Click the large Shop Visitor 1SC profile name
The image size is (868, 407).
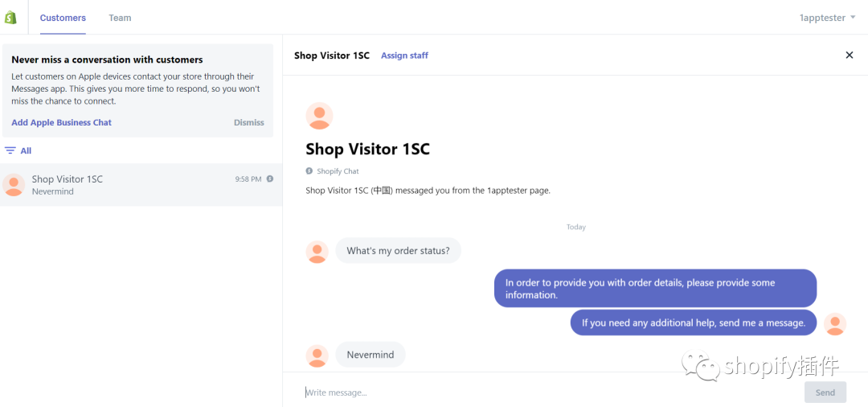[x=367, y=149]
